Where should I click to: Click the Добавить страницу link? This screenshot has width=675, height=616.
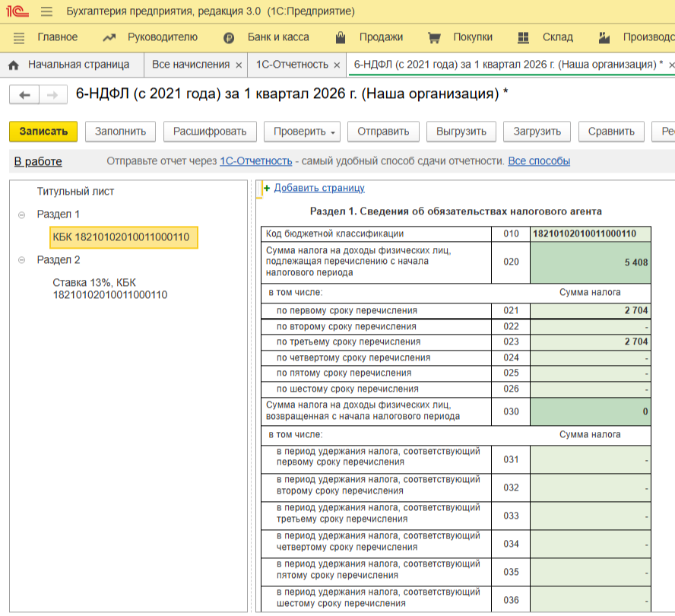tap(319, 188)
